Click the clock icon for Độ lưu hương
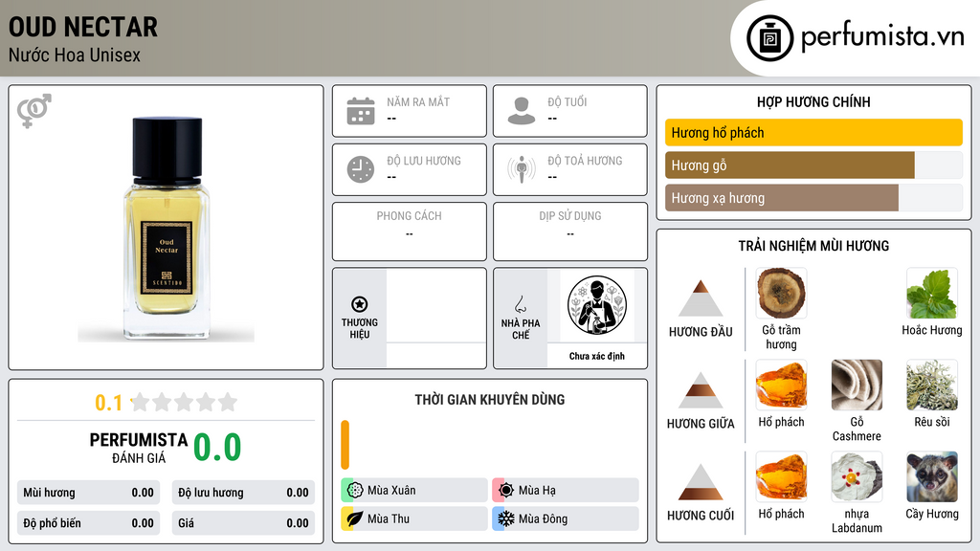Image resolution: width=980 pixels, height=551 pixels. [361, 169]
